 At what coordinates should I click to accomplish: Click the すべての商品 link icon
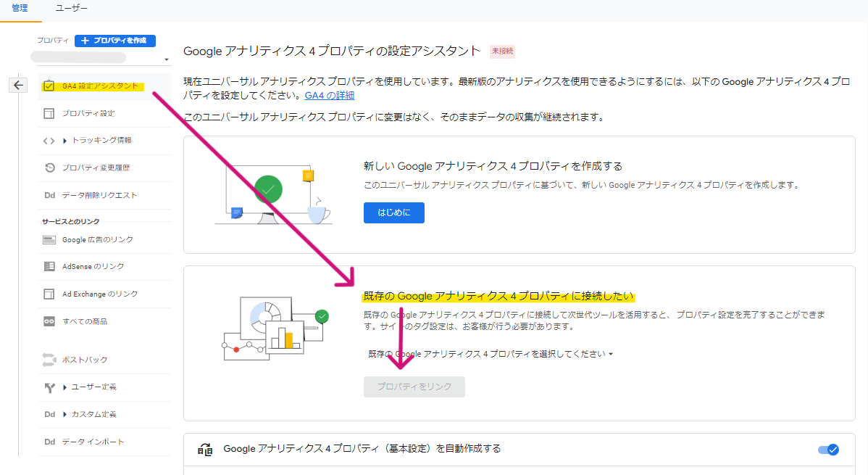pyautogui.click(x=49, y=321)
